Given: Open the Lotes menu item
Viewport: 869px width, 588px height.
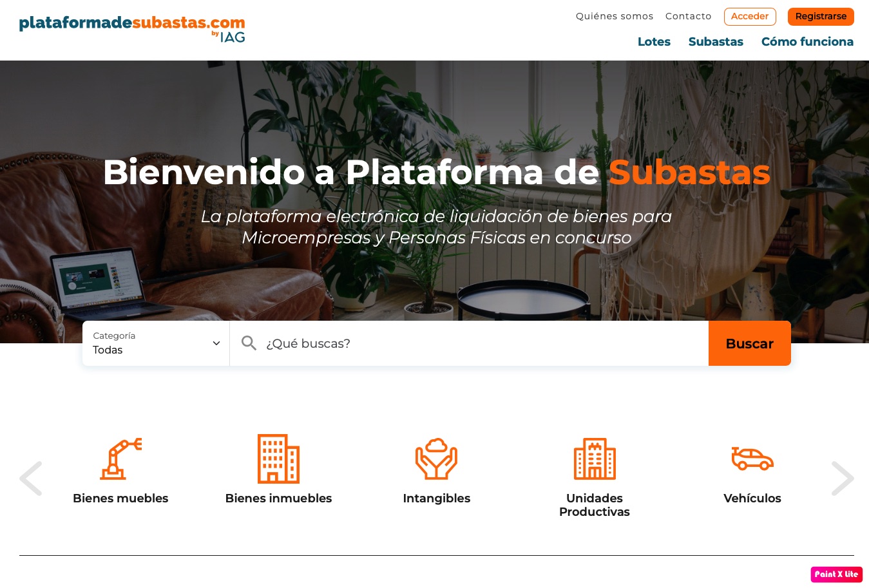Looking at the screenshot, I should 654,42.
